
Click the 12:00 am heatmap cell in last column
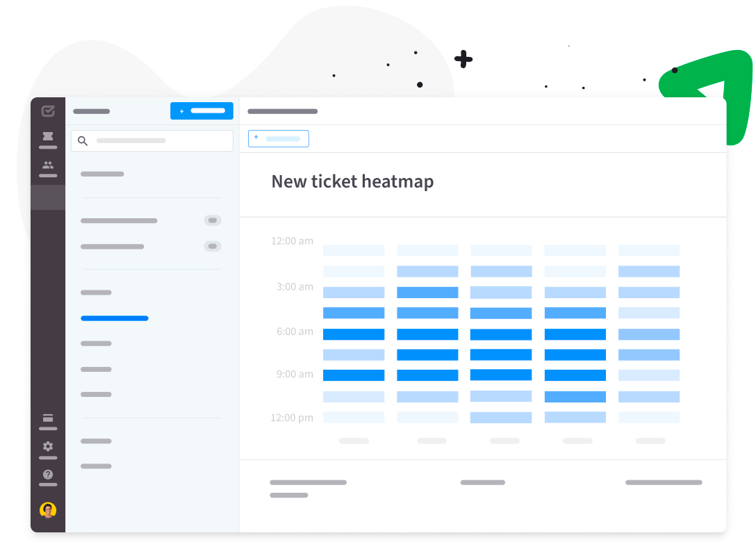coord(648,250)
